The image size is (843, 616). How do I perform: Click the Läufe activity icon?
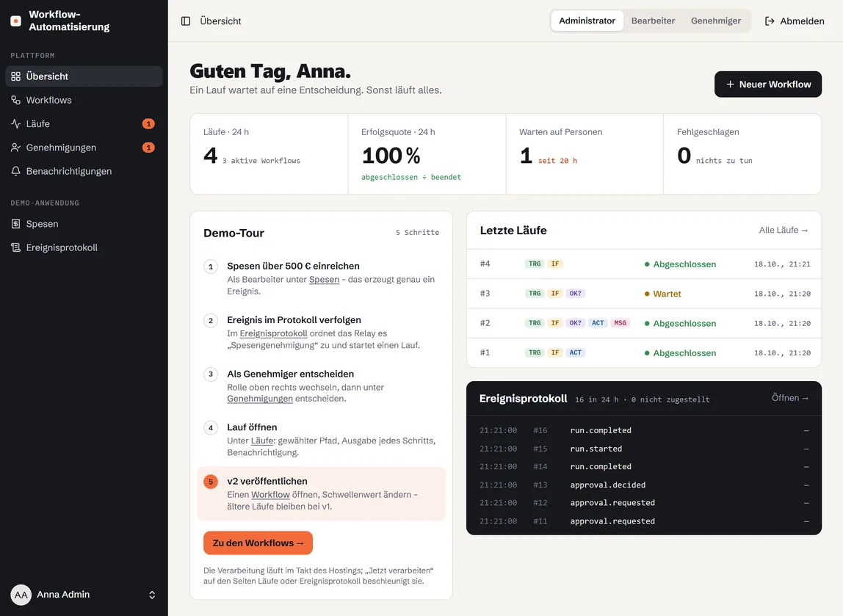coord(15,123)
